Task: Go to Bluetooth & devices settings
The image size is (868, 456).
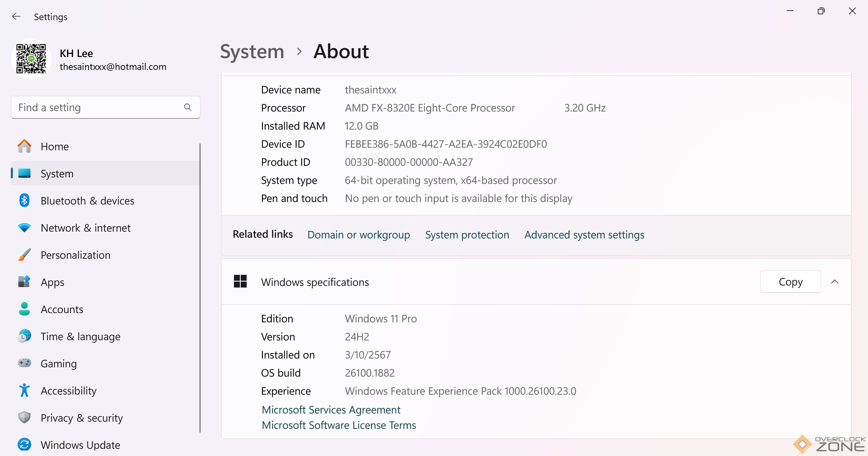Action: click(x=105, y=201)
